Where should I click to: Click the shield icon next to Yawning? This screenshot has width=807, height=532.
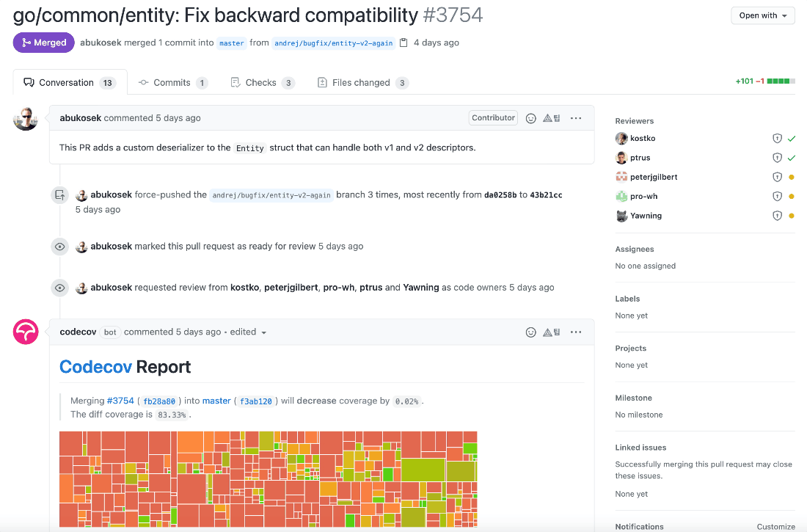pyautogui.click(x=777, y=216)
